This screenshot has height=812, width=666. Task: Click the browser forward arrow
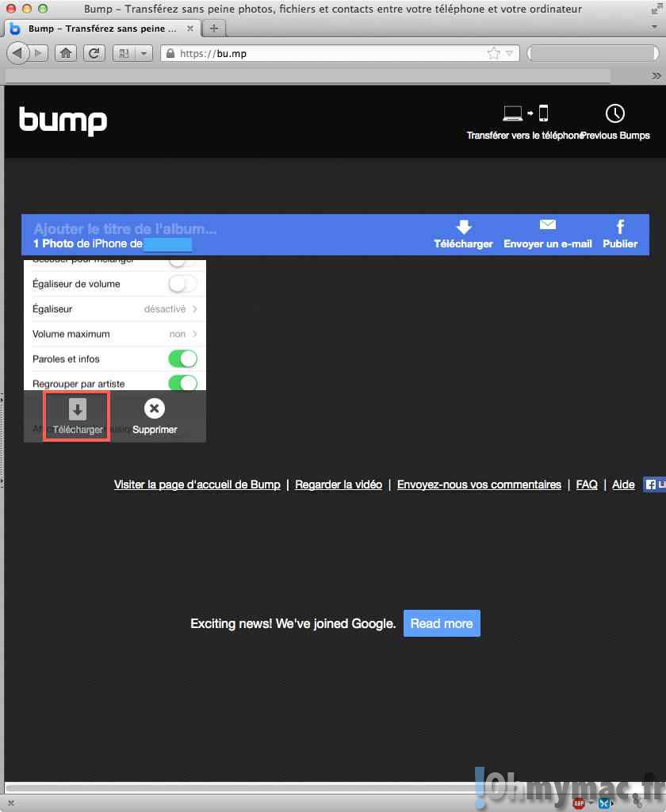[x=38, y=53]
